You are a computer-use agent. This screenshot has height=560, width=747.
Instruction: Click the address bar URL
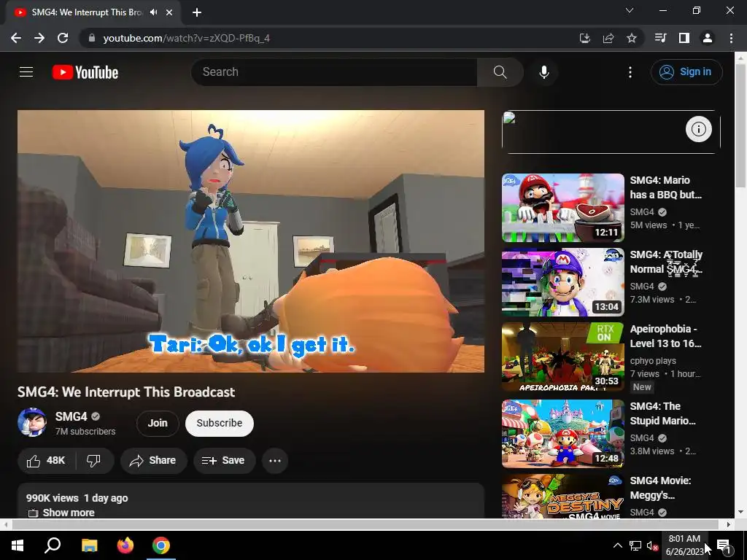click(187, 38)
